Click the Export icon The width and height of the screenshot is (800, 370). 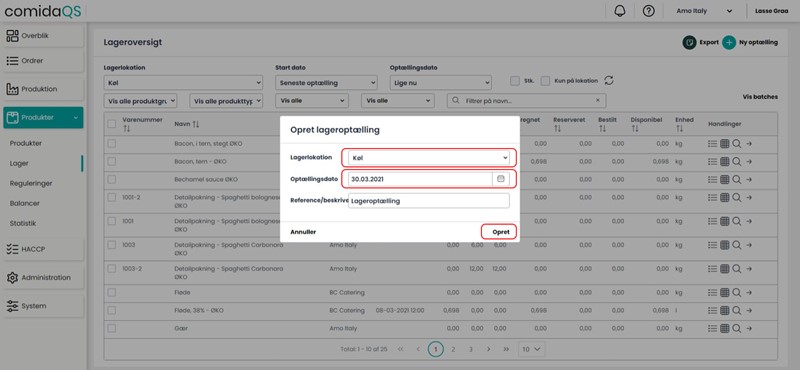click(x=689, y=42)
